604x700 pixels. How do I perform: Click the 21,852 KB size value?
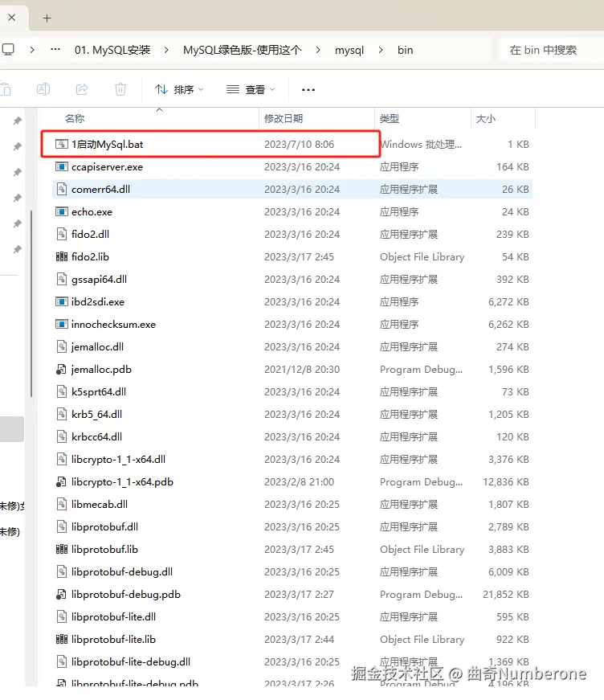[x=506, y=594]
